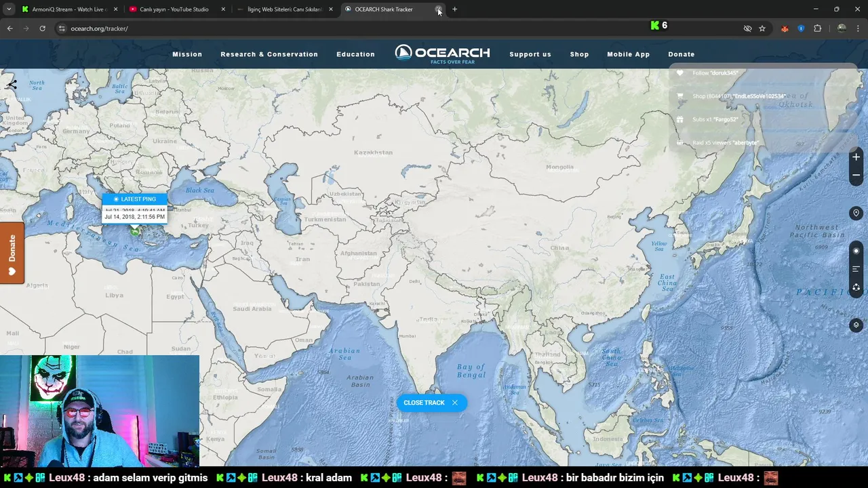868x488 pixels.
Task: Reload the current page
Action: 42,28
